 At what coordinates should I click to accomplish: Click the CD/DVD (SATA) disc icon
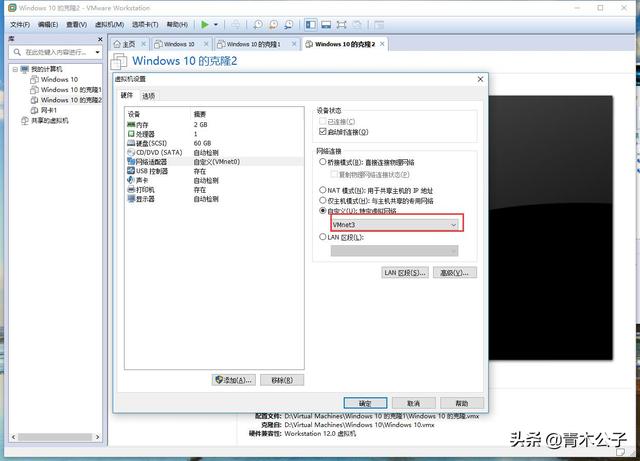click(x=131, y=152)
